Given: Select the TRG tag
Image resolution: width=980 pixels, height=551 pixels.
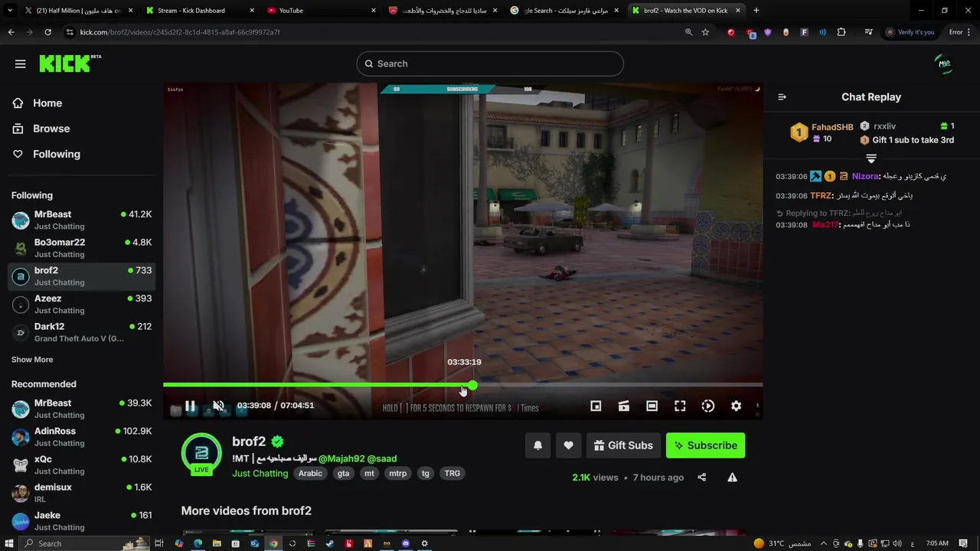Looking at the screenshot, I should (x=452, y=474).
